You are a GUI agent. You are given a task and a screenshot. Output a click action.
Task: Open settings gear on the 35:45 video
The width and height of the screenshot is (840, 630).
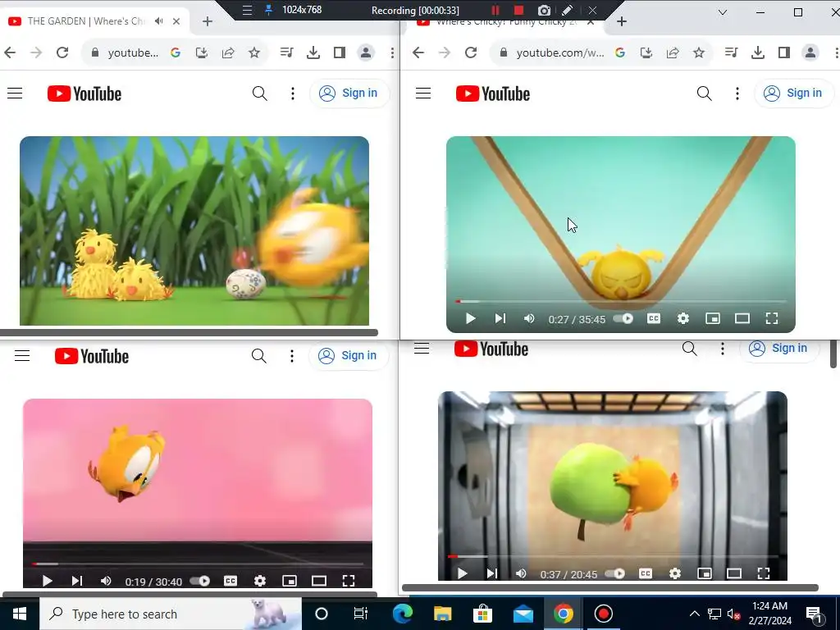click(683, 319)
